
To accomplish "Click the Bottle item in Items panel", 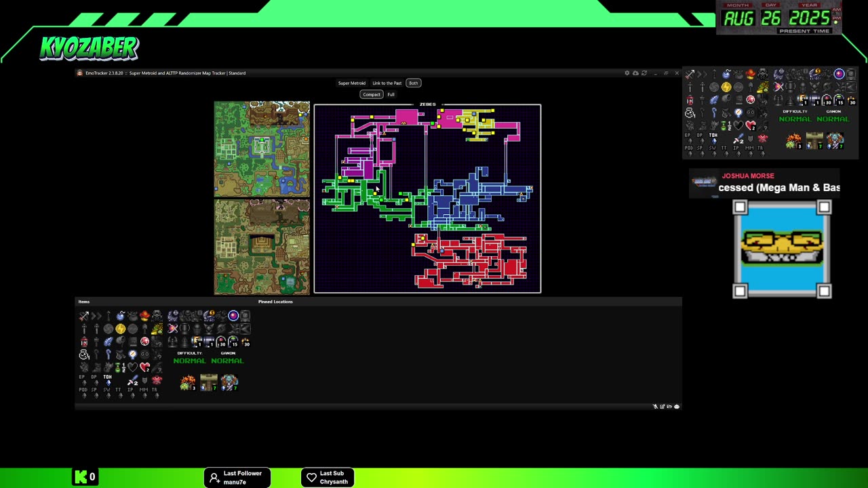I will pos(84,354).
